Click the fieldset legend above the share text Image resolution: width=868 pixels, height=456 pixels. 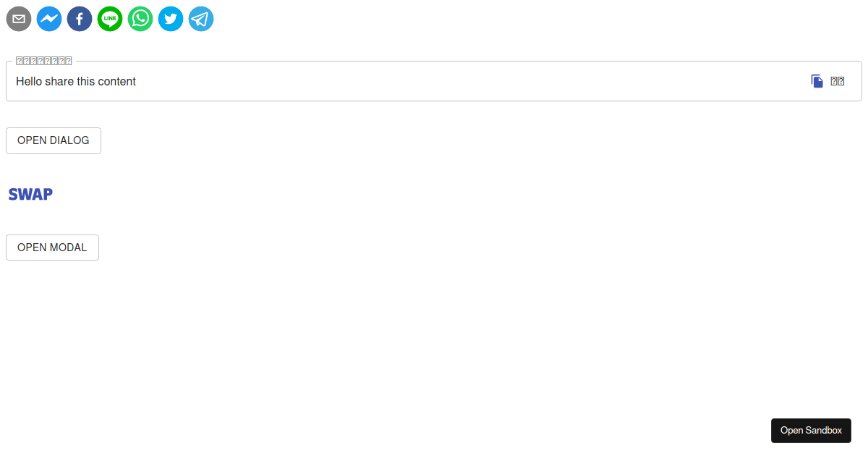pos(42,60)
